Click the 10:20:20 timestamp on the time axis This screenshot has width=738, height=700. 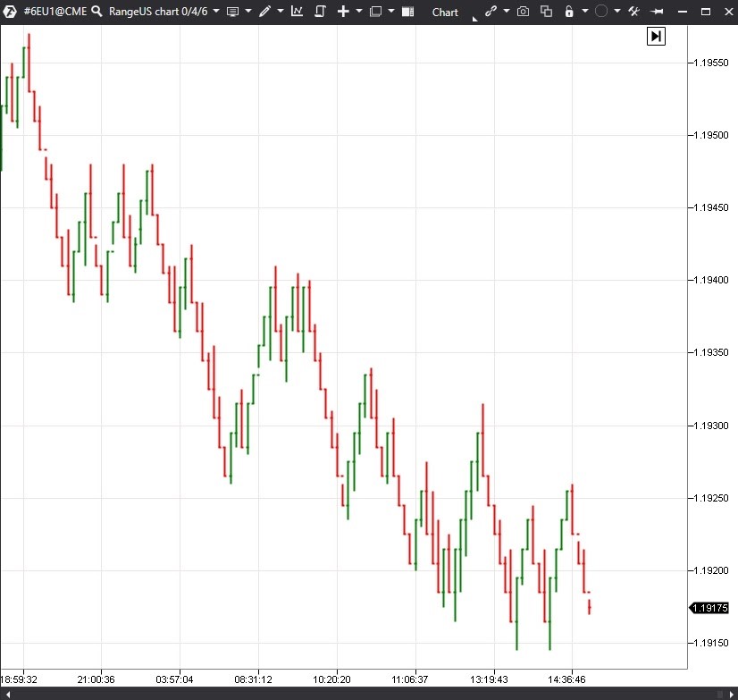tap(331, 679)
